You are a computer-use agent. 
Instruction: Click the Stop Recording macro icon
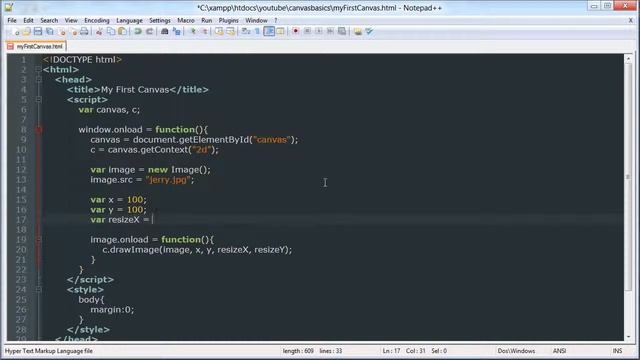pyautogui.click(x=307, y=31)
